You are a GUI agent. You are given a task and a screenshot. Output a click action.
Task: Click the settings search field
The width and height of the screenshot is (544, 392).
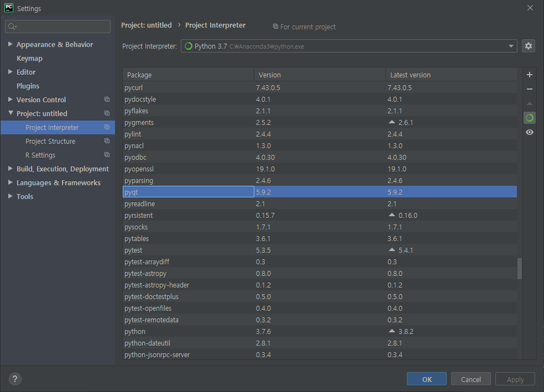pyautogui.click(x=57, y=27)
